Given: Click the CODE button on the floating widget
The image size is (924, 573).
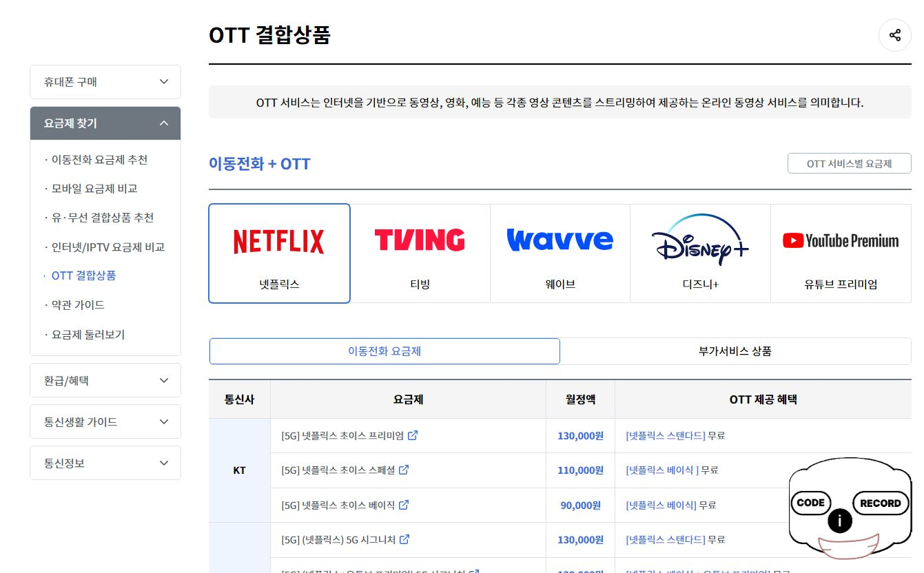Looking at the screenshot, I should tap(811, 503).
